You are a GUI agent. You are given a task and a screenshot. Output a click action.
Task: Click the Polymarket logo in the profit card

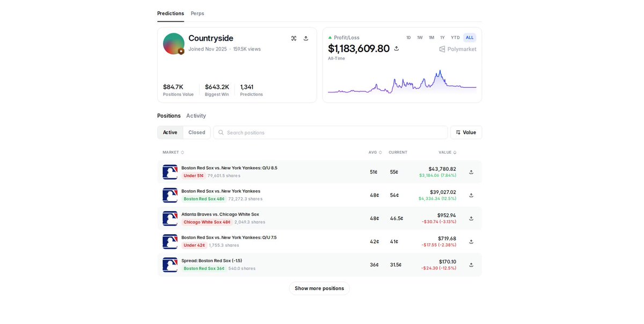(458, 49)
